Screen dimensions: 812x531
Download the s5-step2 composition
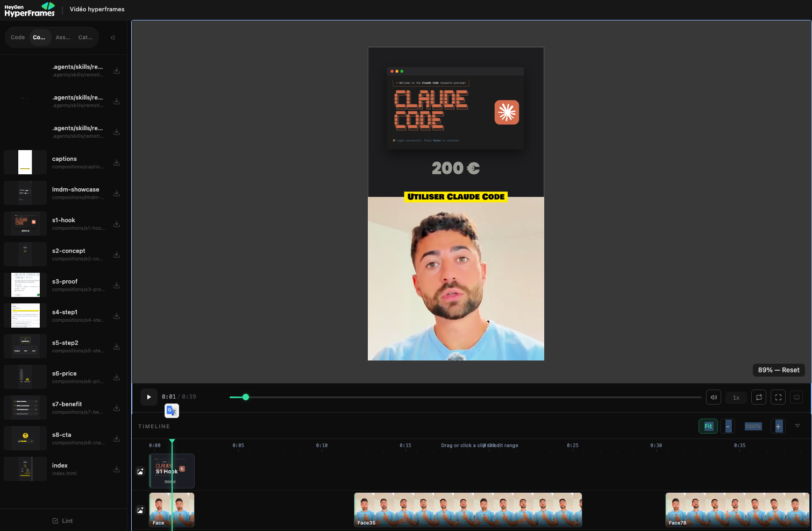tap(117, 346)
